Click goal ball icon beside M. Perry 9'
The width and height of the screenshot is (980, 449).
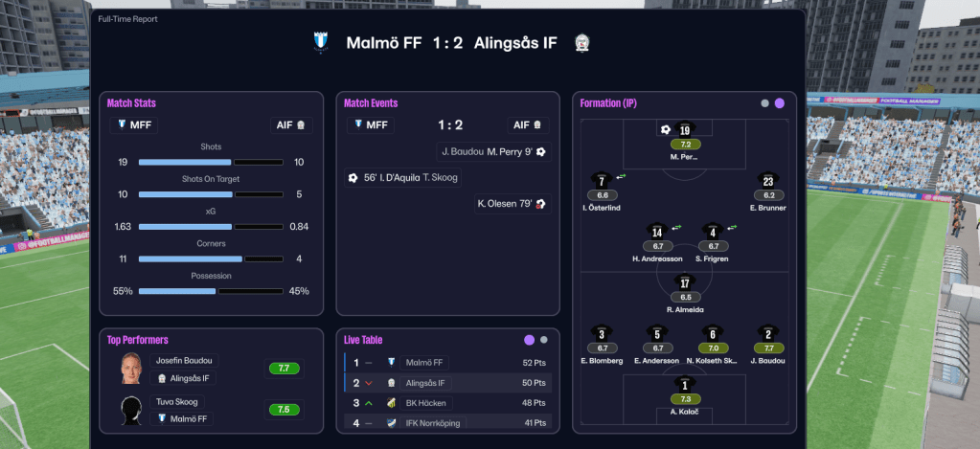click(541, 151)
